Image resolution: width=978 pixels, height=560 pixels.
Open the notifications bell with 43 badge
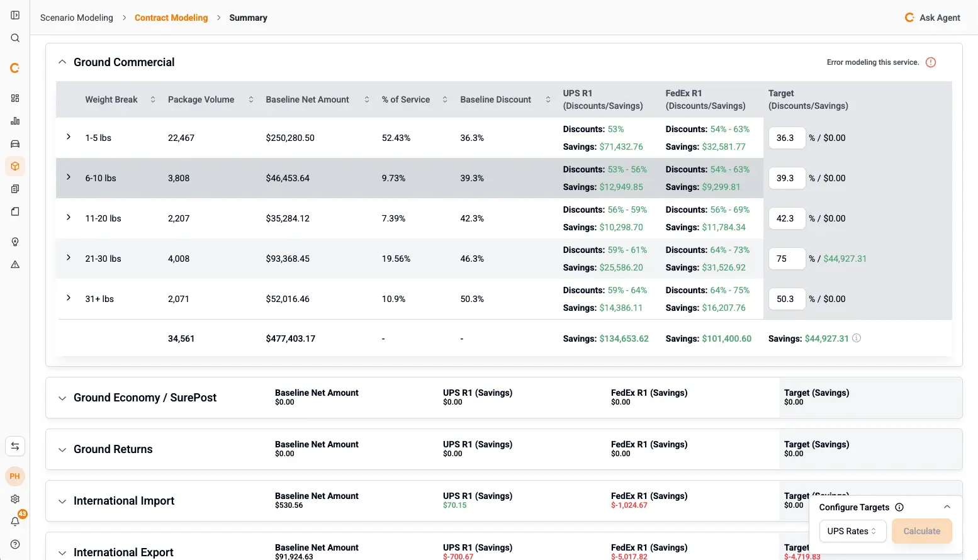click(15, 521)
